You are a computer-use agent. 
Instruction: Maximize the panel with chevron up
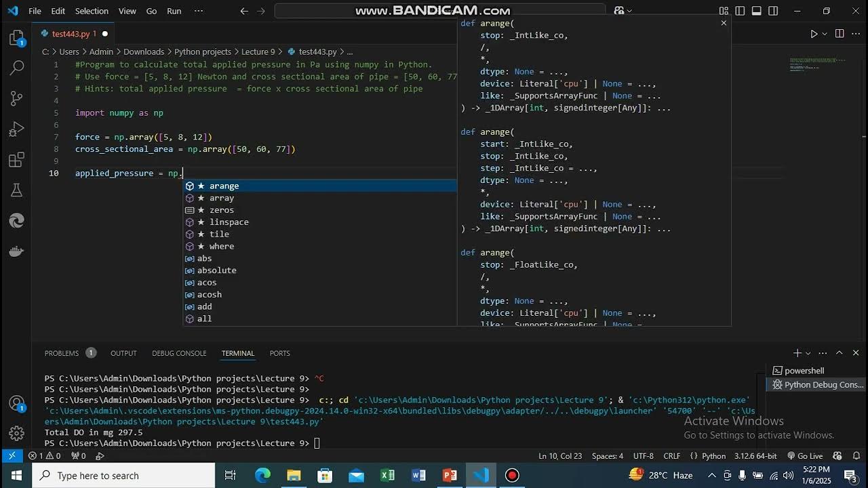pos(839,353)
